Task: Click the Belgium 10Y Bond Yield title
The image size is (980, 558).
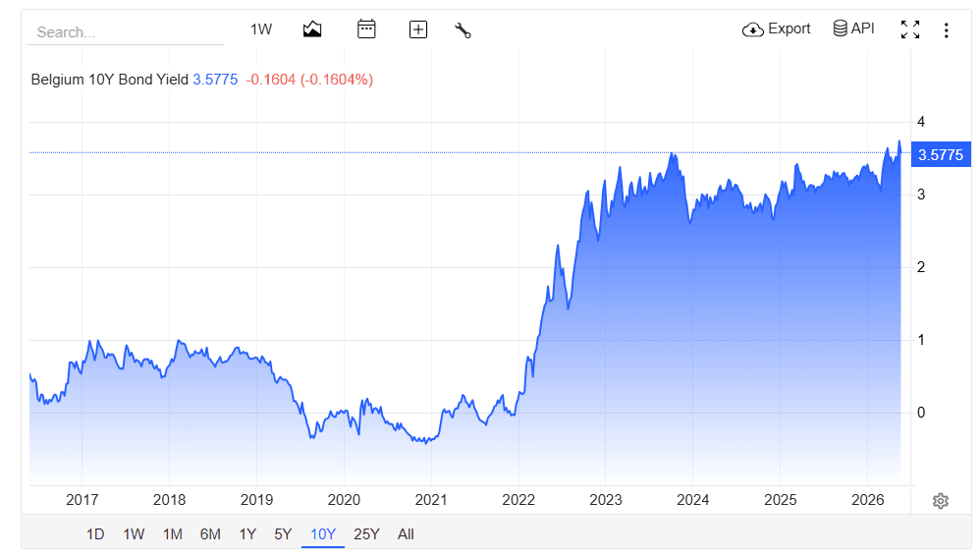Action: click(109, 80)
